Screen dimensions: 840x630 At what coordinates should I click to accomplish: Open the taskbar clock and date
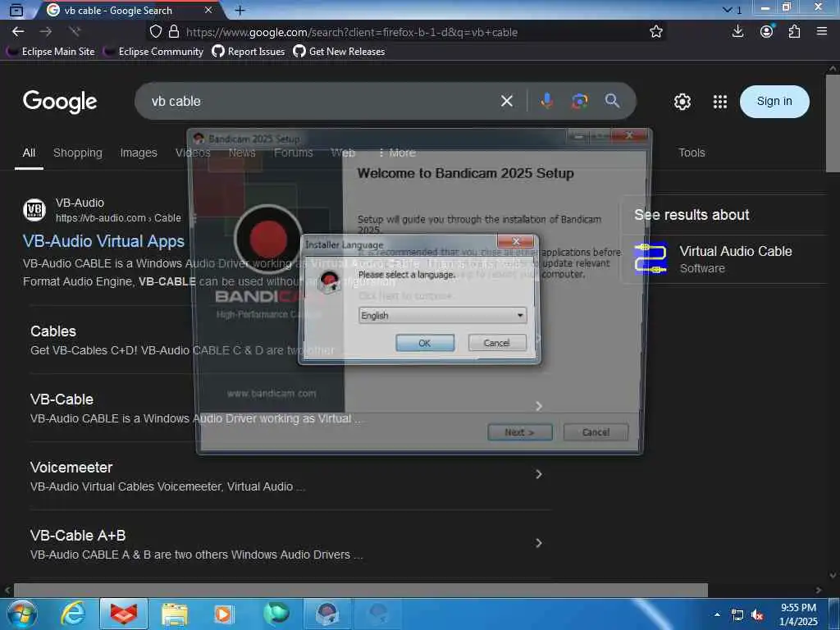point(798,614)
